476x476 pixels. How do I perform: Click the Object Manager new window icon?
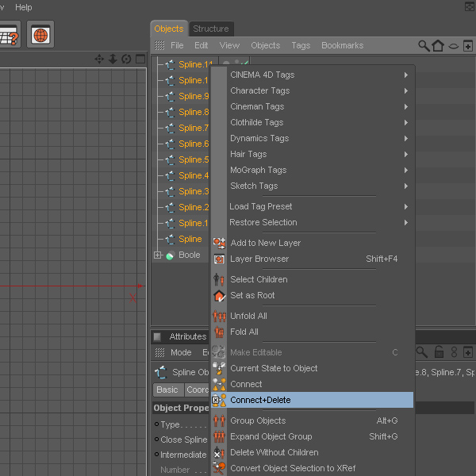[468, 46]
